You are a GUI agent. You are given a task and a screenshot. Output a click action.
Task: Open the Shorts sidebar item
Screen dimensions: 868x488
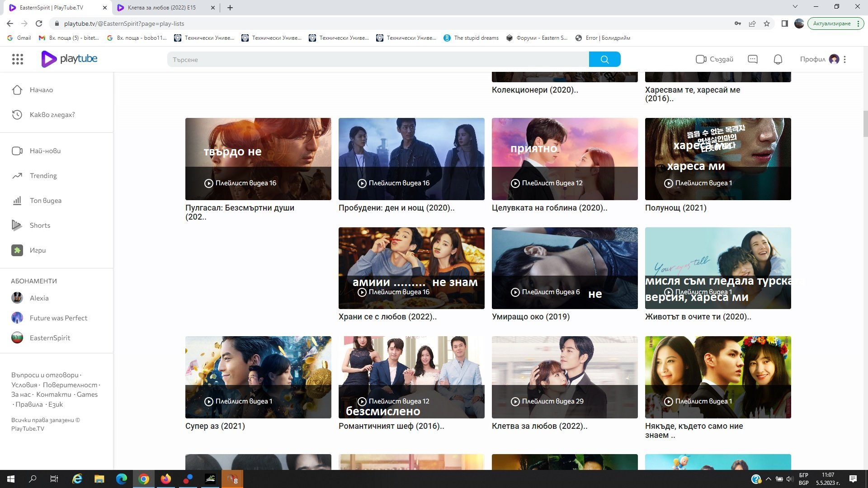(40, 225)
